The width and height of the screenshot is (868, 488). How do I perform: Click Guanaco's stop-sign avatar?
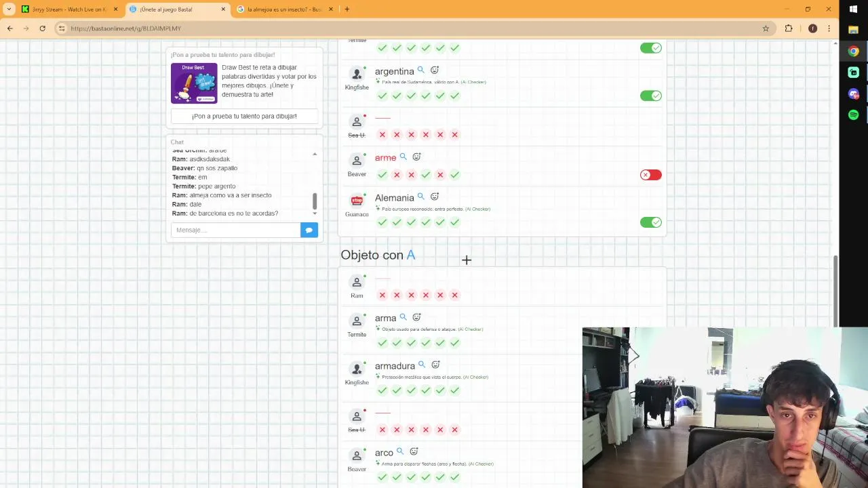pyautogui.click(x=357, y=201)
